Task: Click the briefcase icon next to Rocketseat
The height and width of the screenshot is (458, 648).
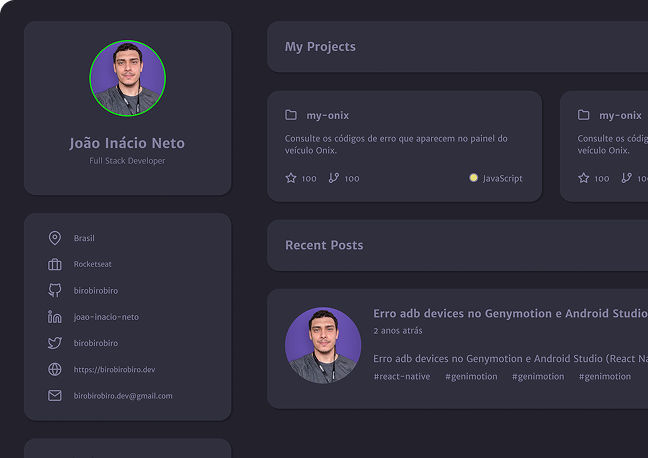Action: tap(55, 264)
